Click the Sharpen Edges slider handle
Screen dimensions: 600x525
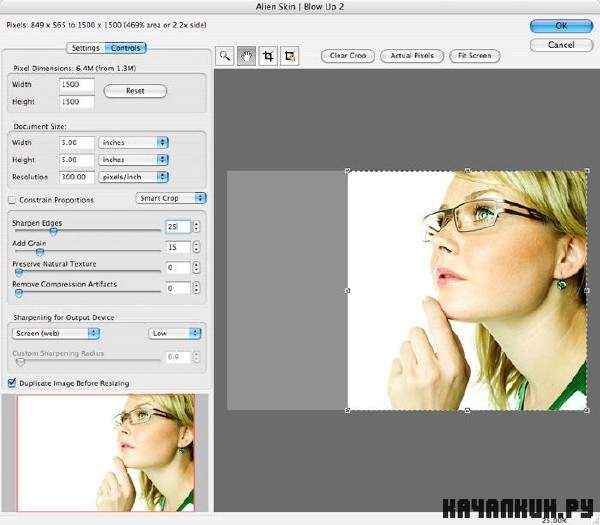pyautogui.click(x=54, y=231)
